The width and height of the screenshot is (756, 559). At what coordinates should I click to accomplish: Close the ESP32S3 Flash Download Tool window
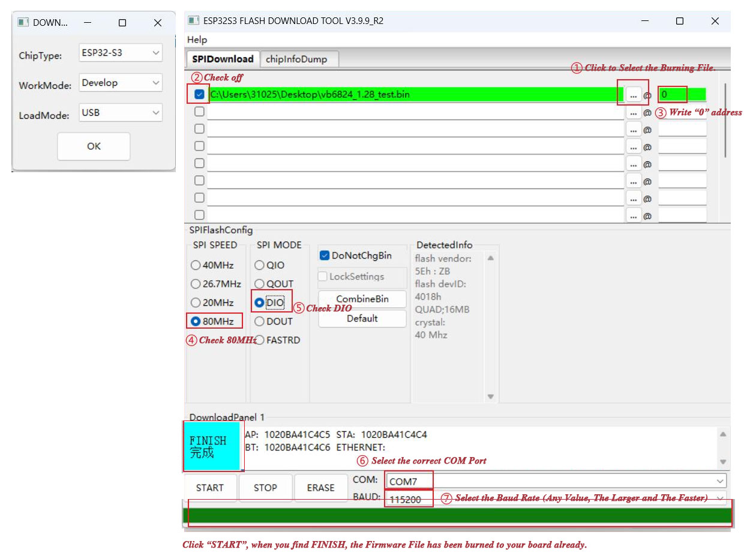[x=715, y=21]
